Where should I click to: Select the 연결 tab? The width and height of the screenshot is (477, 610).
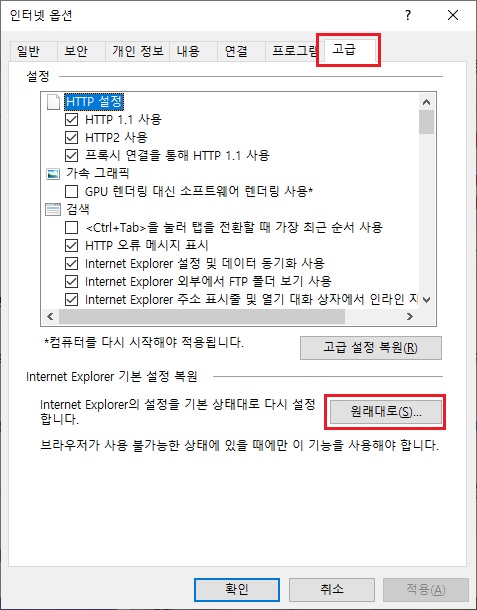pyautogui.click(x=236, y=51)
